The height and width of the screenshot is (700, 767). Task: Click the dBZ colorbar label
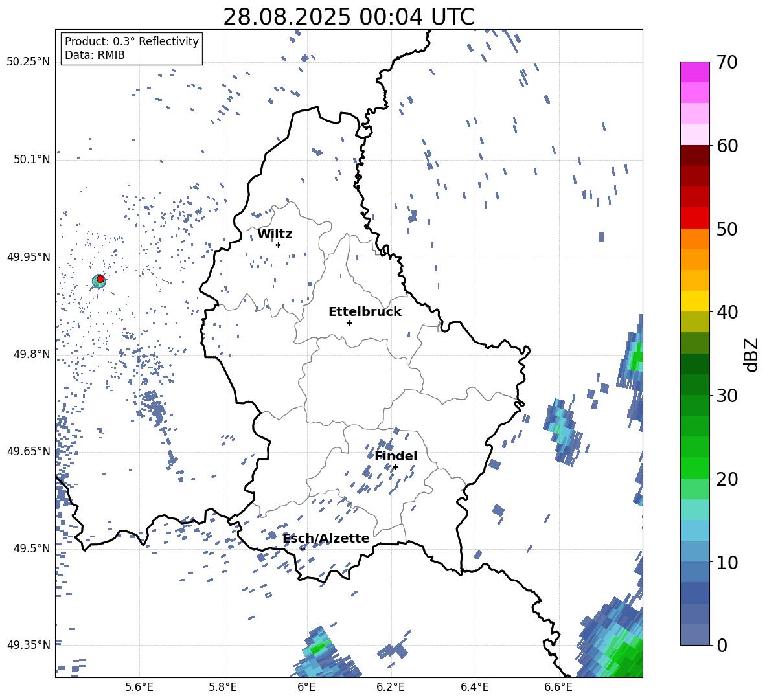751,354
